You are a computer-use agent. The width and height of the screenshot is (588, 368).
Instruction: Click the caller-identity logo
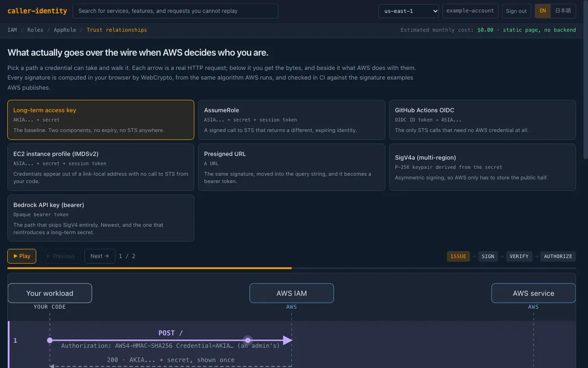click(x=37, y=11)
